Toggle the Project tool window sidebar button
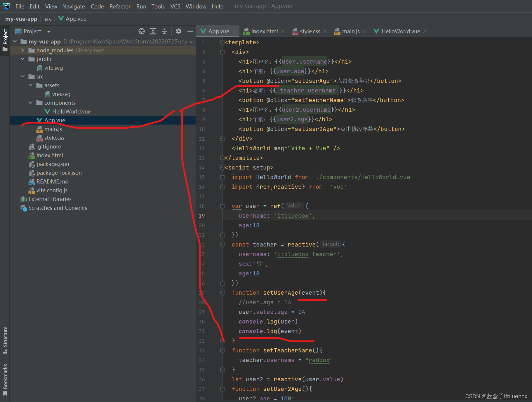The image size is (532, 402). 5,40
